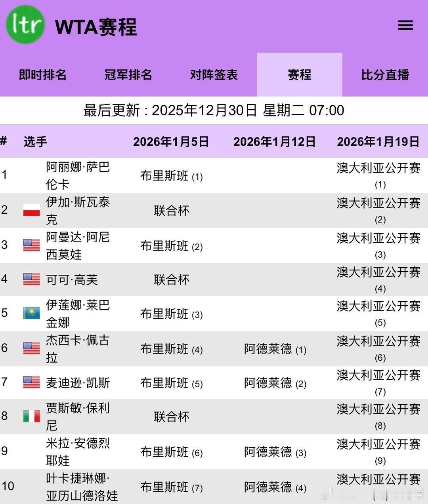Click 布里斯班 (4) entry
The width and height of the screenshot is (428, 504).
point(172,349)
